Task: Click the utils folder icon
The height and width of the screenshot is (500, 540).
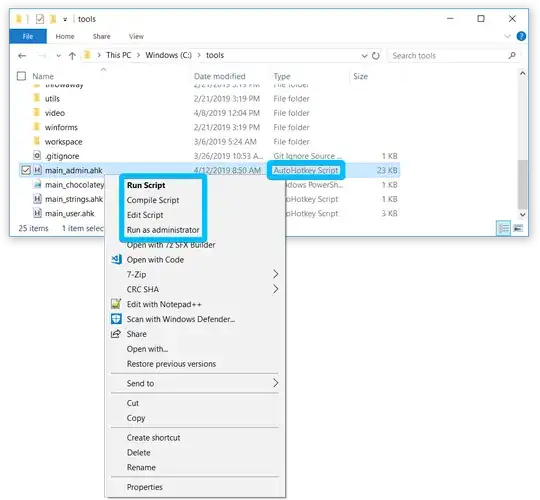Action: coord(37,98)
